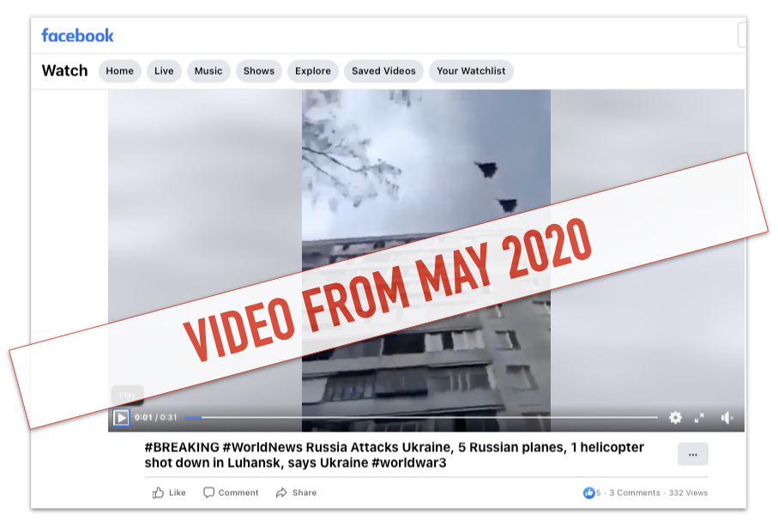The height and width of the screenshot is (532, 778).
Task: Open the Explore section
Action: [312, 71]
